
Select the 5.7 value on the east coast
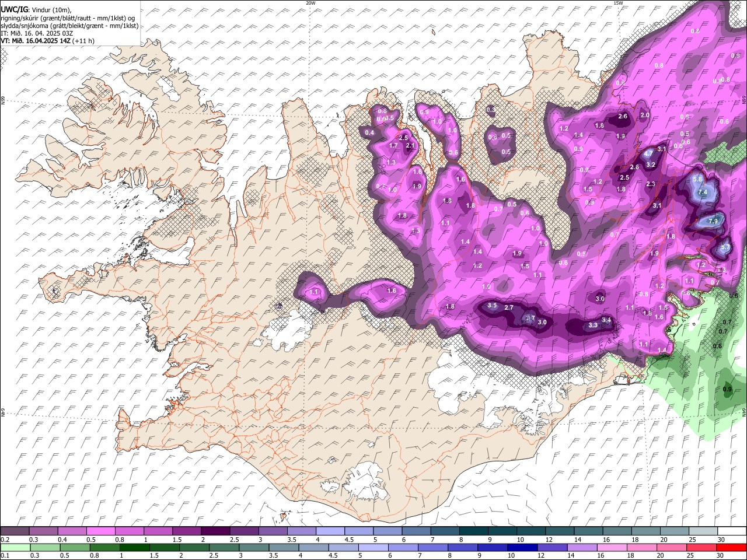coord(725,248)
